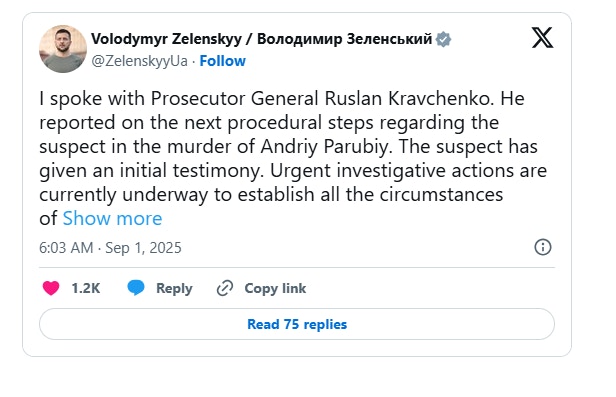Like the tweet with the heart icon
The image size is (616, 397).
pos(51,288)
